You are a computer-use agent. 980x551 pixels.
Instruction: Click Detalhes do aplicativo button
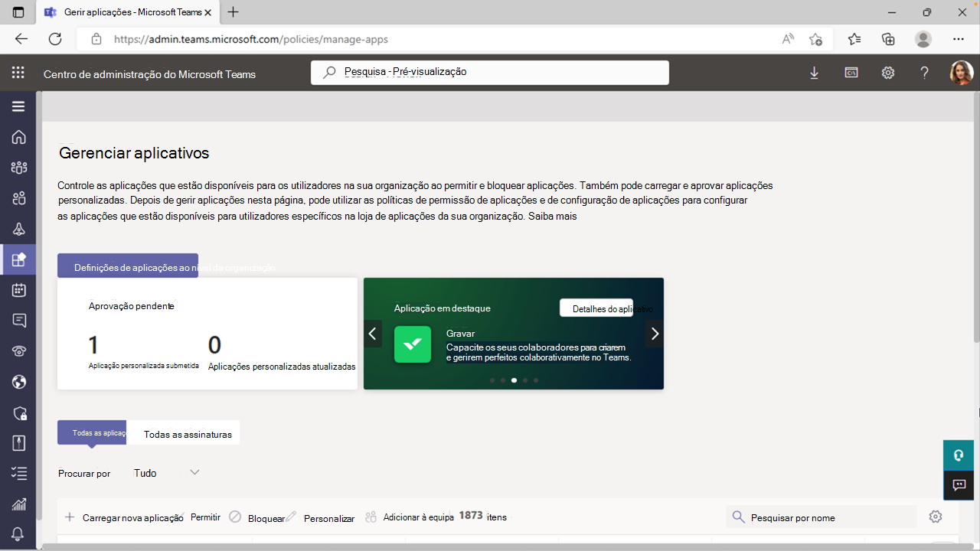click(596, 308)
